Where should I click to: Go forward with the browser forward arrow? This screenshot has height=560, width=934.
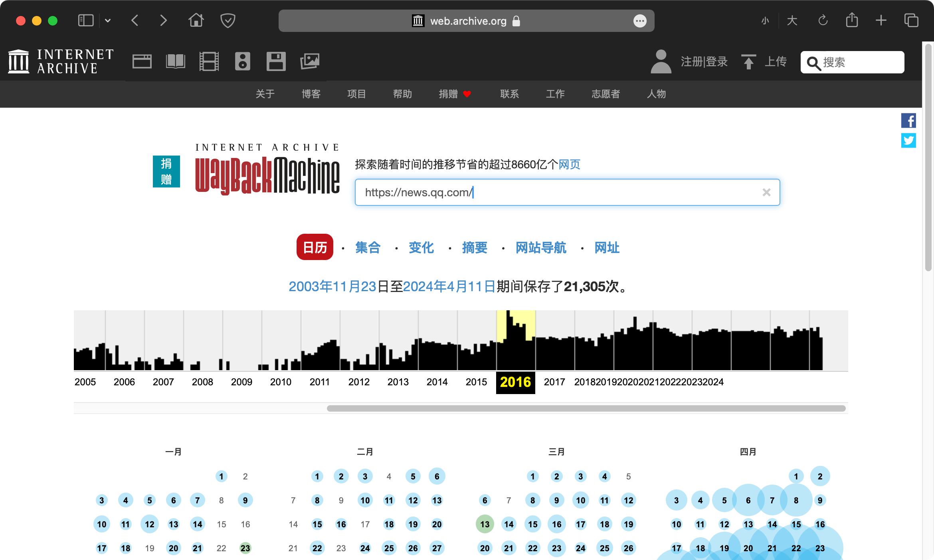[x=163, y=20]
